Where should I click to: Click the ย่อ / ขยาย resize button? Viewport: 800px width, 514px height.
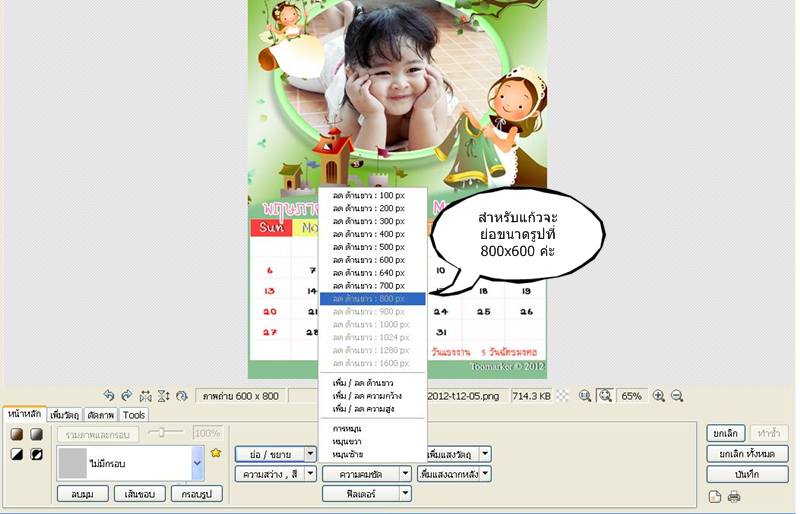point(270,454)
